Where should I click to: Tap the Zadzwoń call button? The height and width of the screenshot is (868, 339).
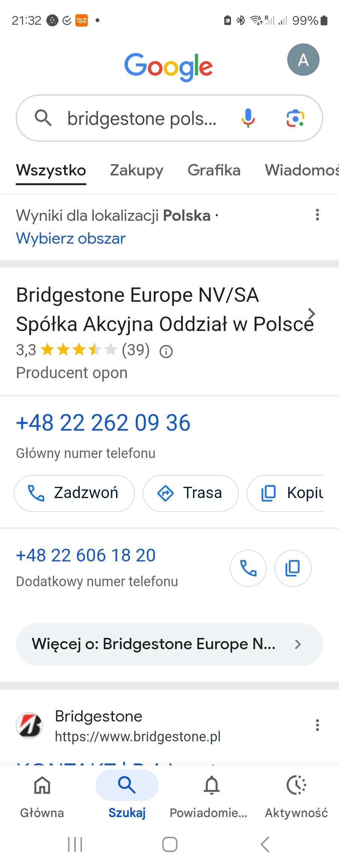(74, 493)
